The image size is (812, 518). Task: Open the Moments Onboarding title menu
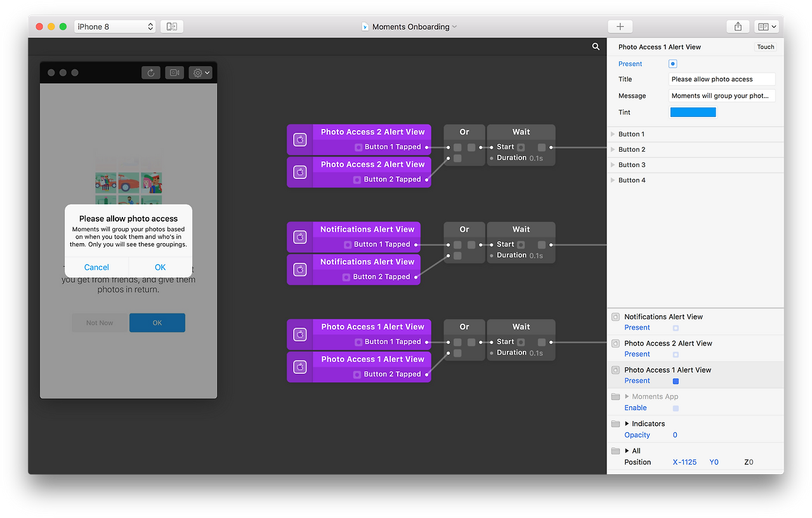[409, 26]
